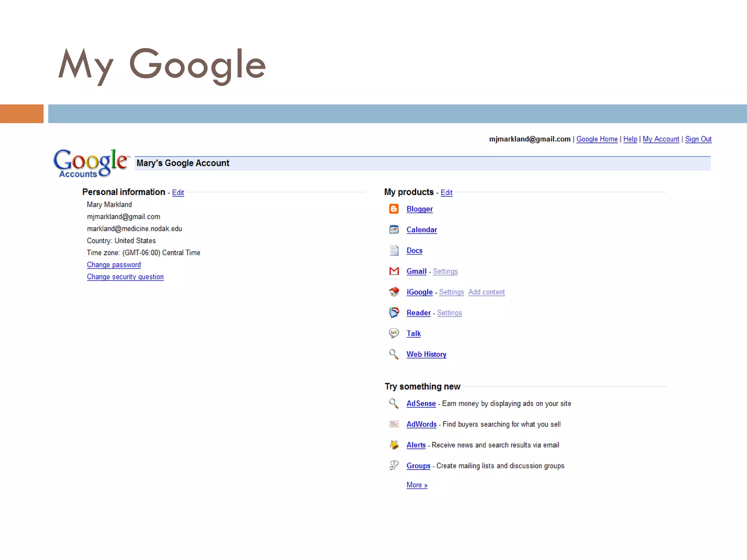747x560 pixels.
Task: Open Reader Settings link
Action: [449, 313]
